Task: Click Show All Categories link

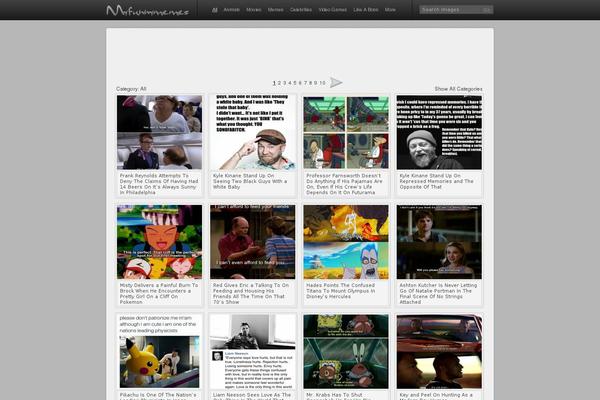Action: pyautogui.click(x=458, y=89)
